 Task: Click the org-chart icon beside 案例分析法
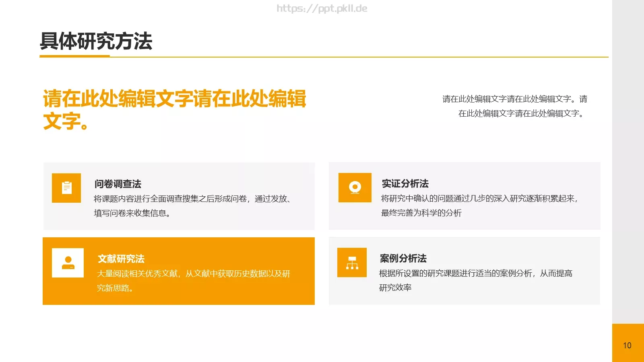(x=352, y=262)
